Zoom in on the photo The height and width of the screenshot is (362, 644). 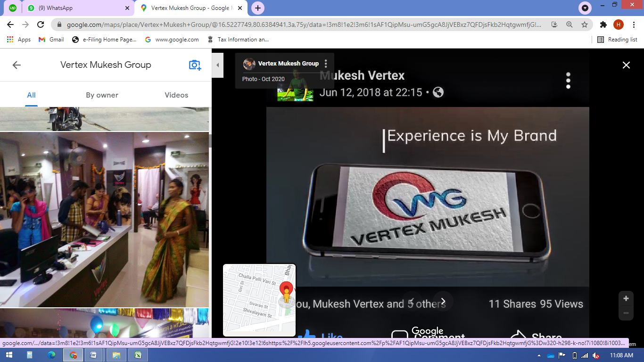(626, 298)
